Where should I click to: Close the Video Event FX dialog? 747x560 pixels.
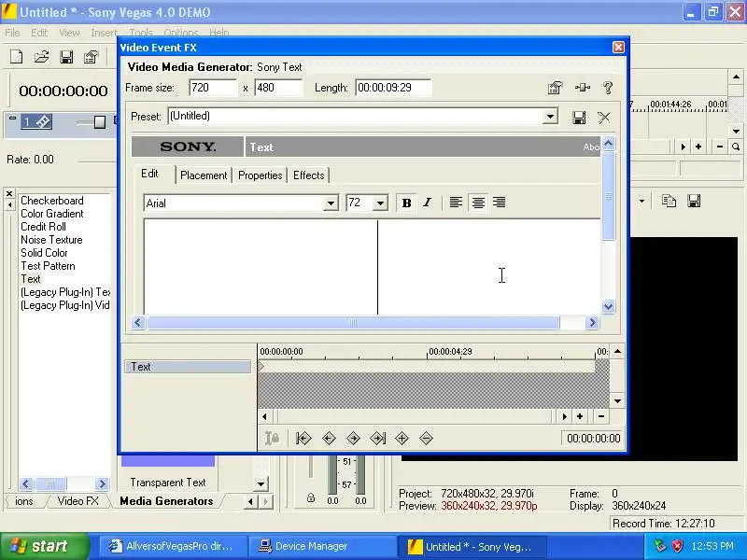(x=618, y=48)
